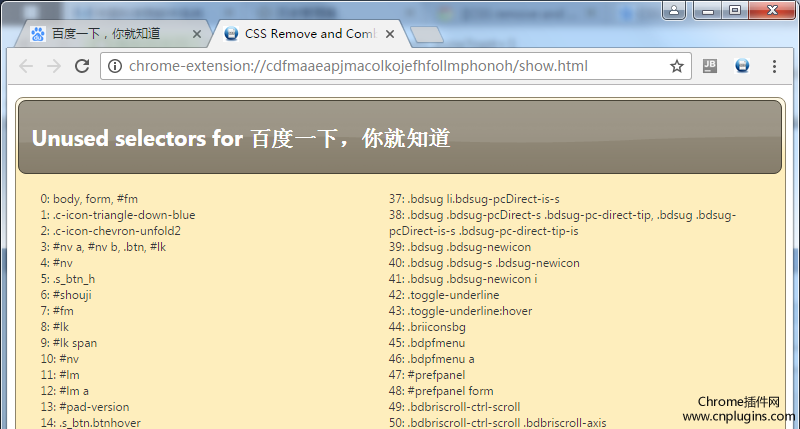Viewport: 800px width, 429px height.
Task: Select row '48: #prefpanel form'
Action: (441, 391)
